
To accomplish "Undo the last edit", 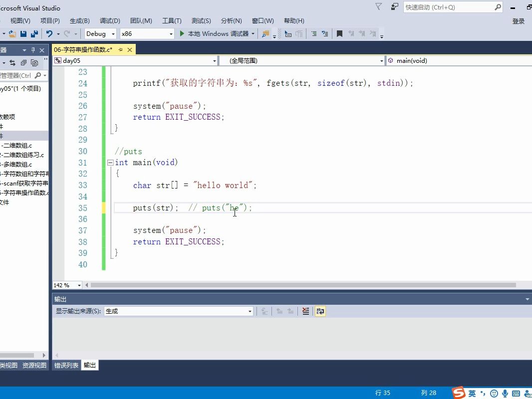I will (49, 33).
